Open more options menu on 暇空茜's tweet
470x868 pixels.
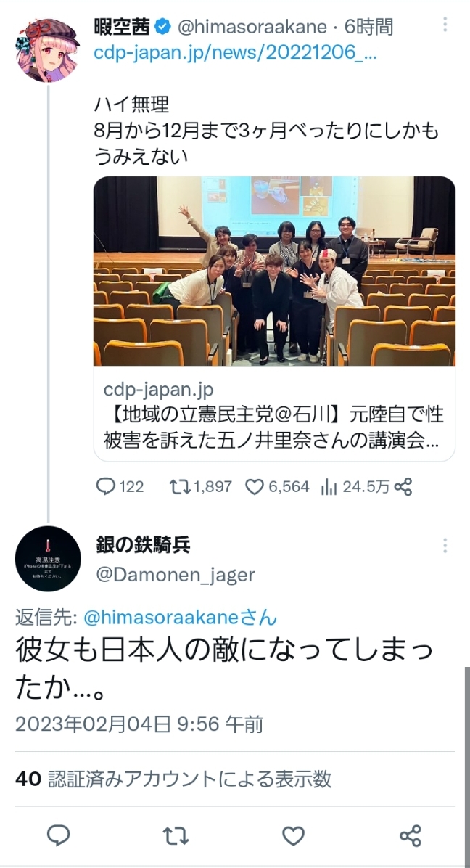click(x=445, y=25)
